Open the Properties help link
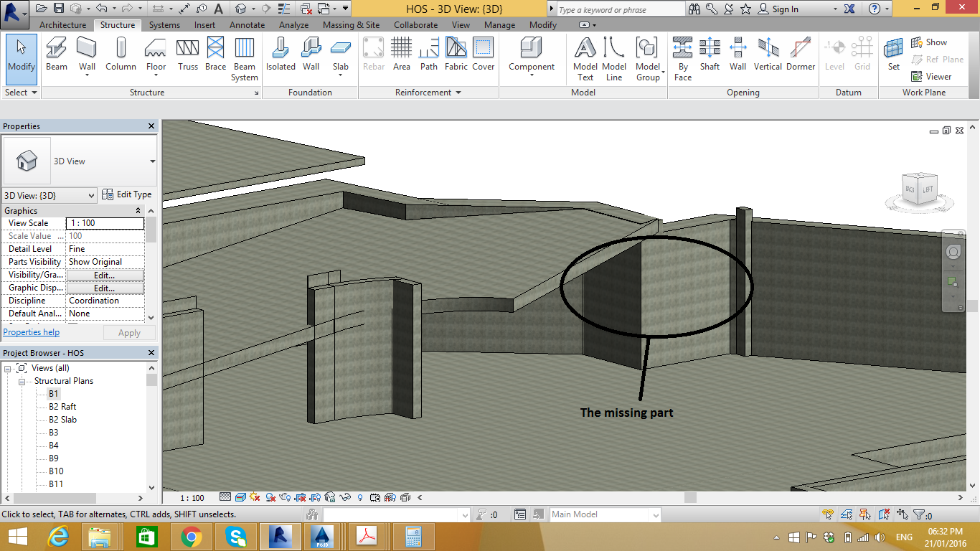 click(x=32, y=332)
